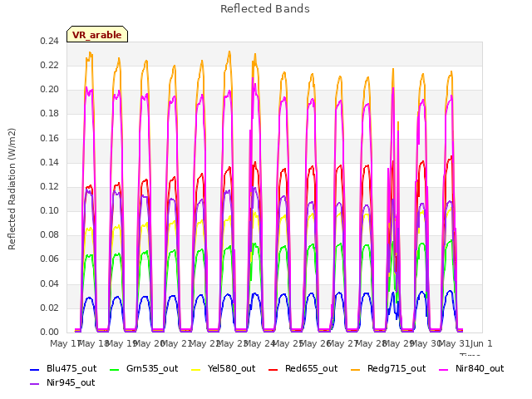Viewport: 532px width, 399px height.
Task: Click the magenta Nir840_out legend swatch
Action: pyautogui.click(x=444, y=369)
